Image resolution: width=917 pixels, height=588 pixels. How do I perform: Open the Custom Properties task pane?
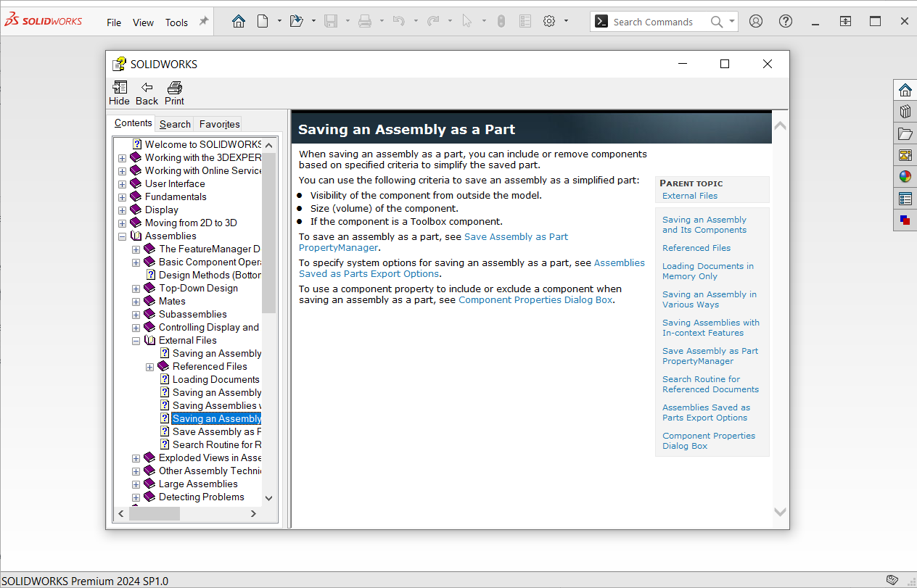905,198
